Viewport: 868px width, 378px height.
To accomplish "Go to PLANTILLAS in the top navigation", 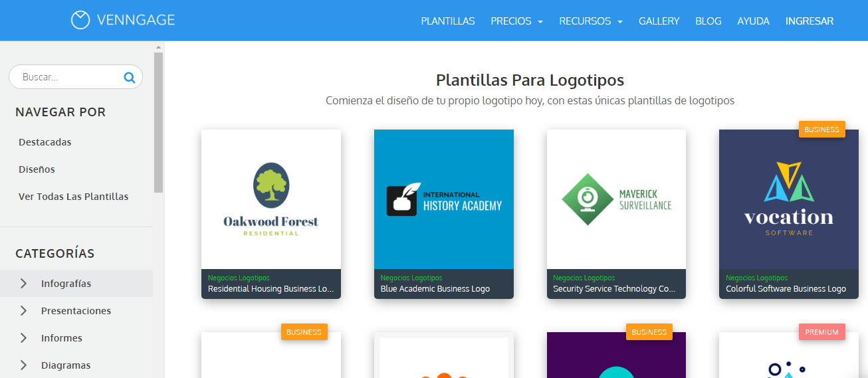I will pyautogui.click(x=448, y=21).
